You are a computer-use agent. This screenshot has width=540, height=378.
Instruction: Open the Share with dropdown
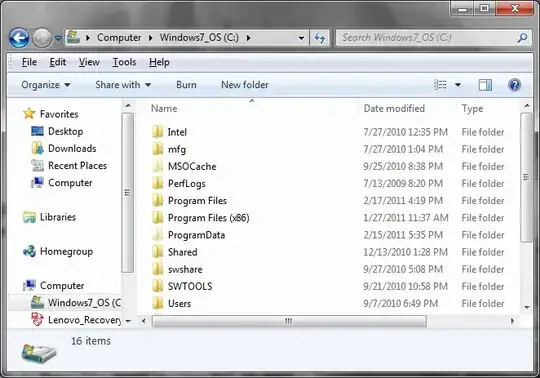(x=123, y=85)
